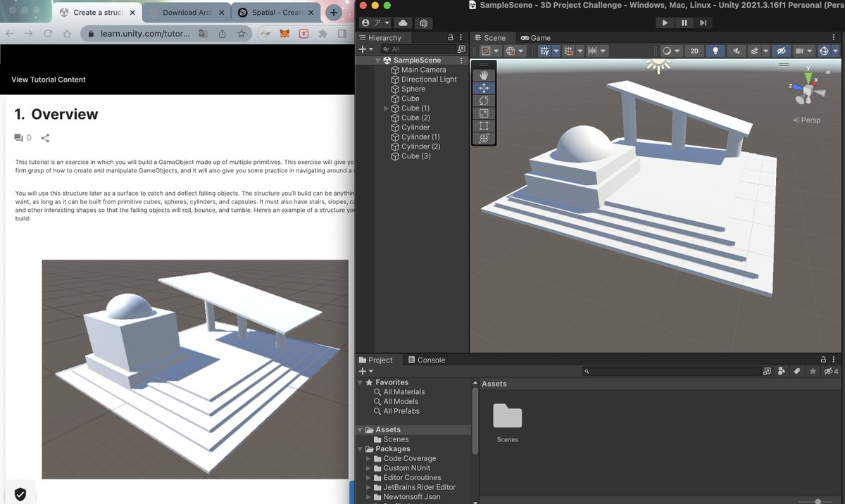Toggle grid visibility in Scene toolbar
The image size is (845, 504).
[x=544, y=51]
